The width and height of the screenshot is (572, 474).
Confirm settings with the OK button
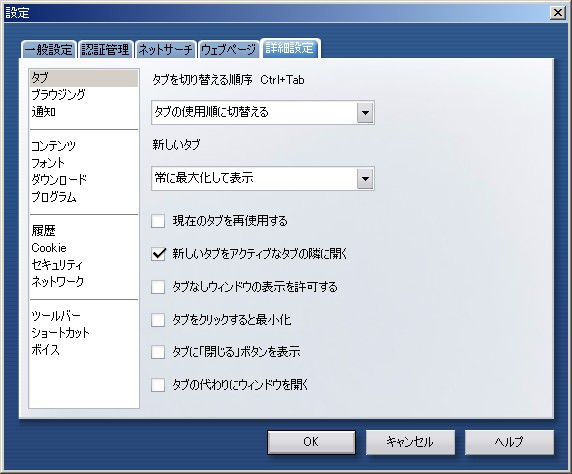311,442
